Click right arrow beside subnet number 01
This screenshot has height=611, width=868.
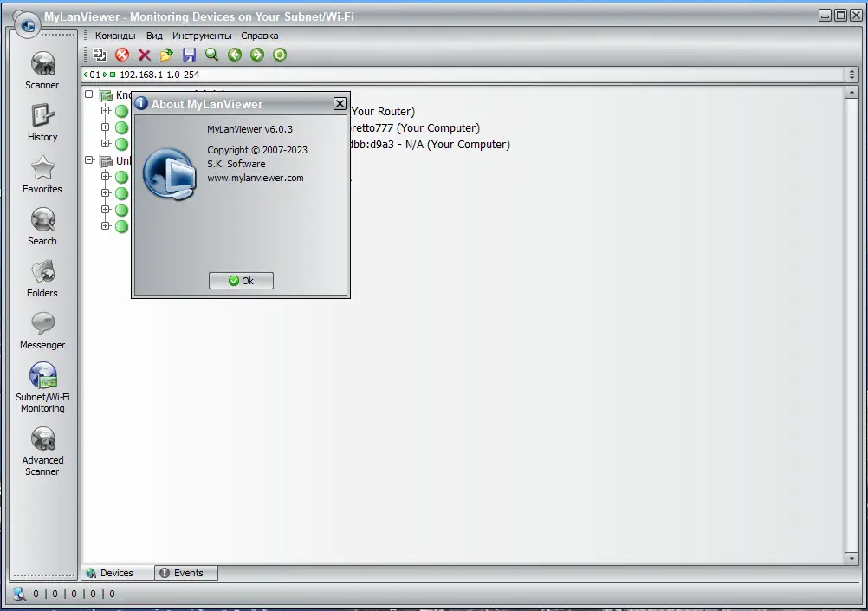pyautogui.click(x=105, y=75)
